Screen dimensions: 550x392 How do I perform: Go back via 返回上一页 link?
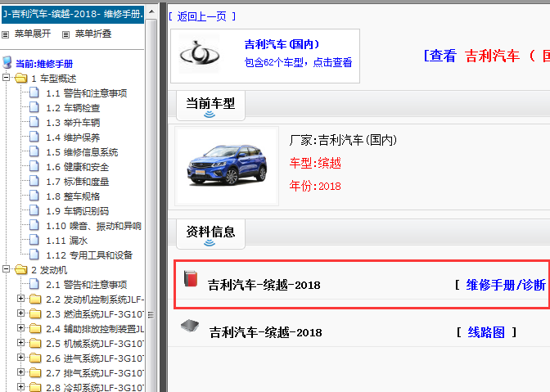pos(201,16)
